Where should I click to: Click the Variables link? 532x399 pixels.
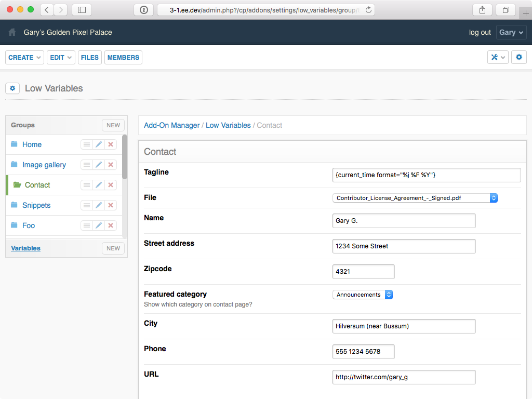pos(26,248)
